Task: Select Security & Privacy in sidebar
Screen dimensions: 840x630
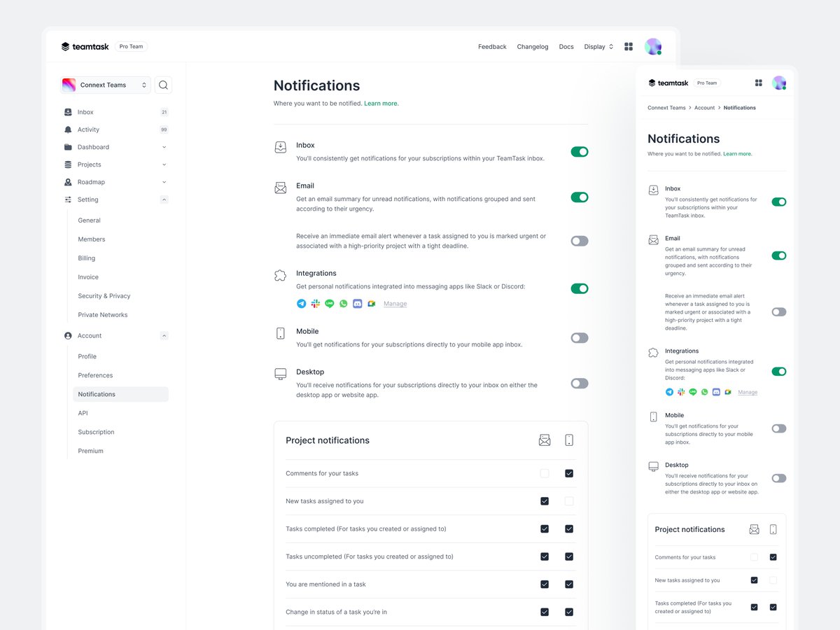Action: click(104, 296)
